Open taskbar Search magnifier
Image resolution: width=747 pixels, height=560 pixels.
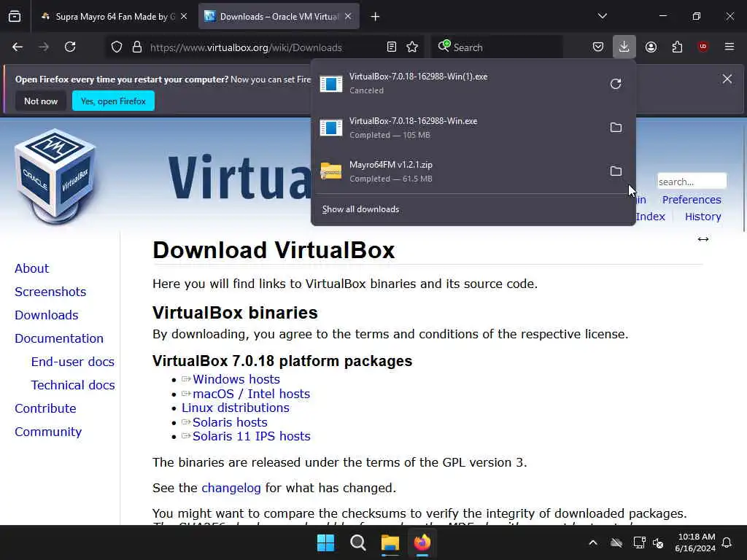pyautogui.click(x=357, y=542)
